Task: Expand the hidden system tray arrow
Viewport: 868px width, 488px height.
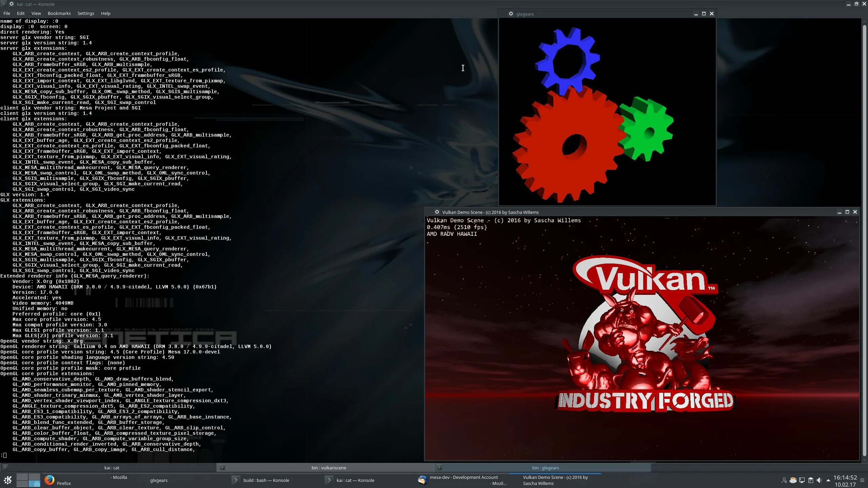Action: [828, 480]
